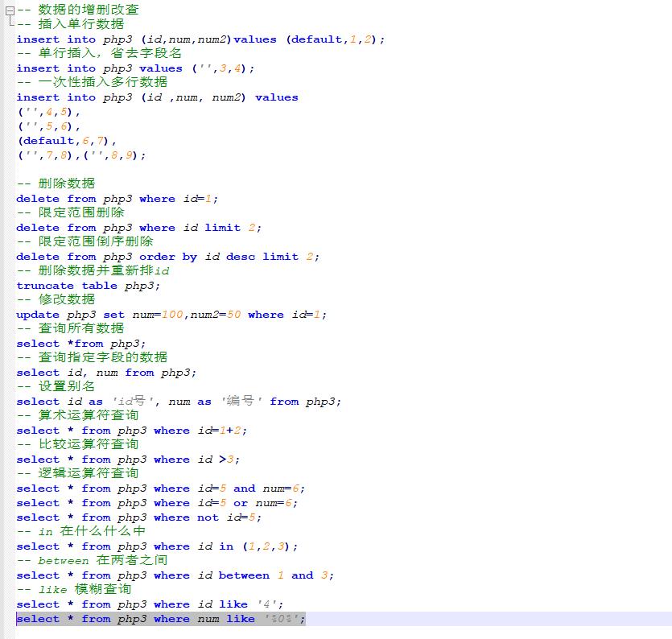Click line 'where id=5 or num=6;'

157,503
